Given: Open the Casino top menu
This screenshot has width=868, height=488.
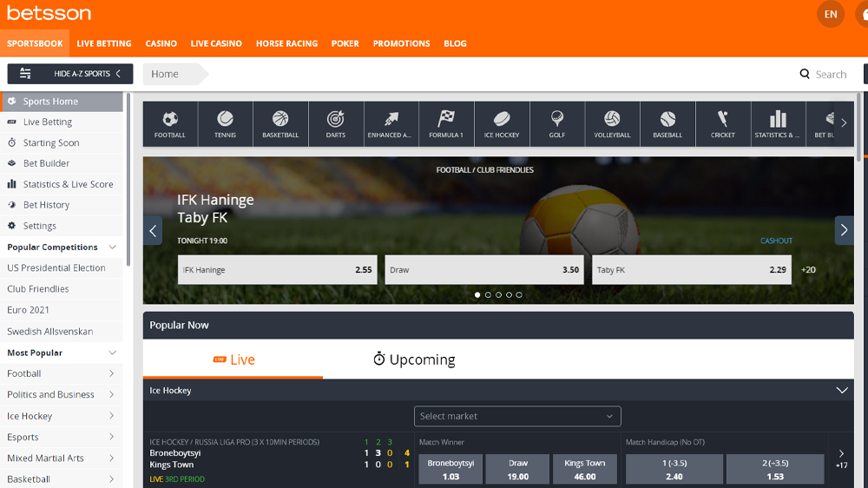Looking at the screenshot, I should 161,43.
